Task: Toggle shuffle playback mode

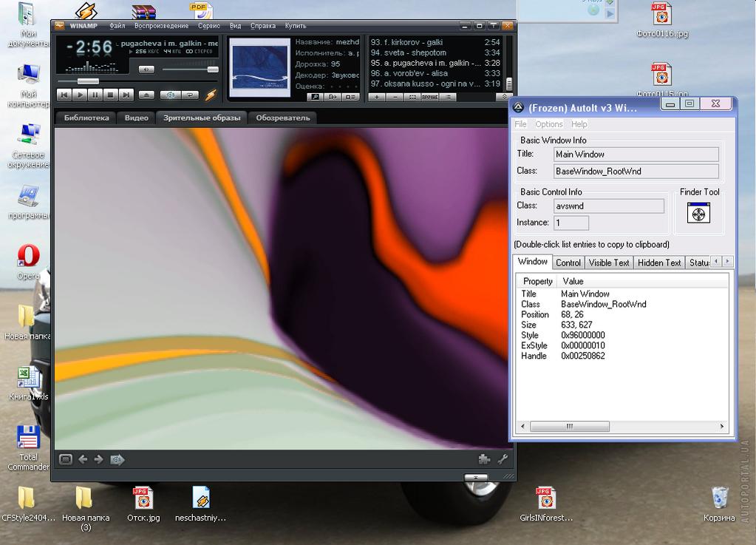Action: 171,95
